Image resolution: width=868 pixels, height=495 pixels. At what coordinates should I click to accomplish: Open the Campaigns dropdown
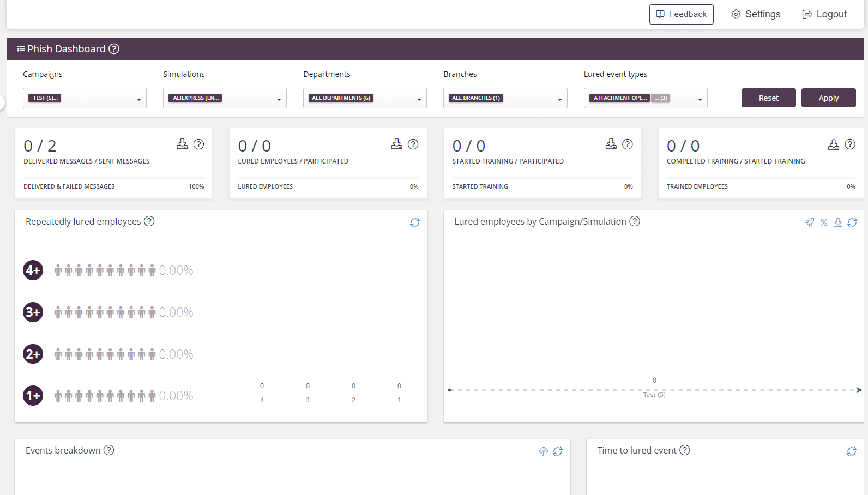(85, 99)
